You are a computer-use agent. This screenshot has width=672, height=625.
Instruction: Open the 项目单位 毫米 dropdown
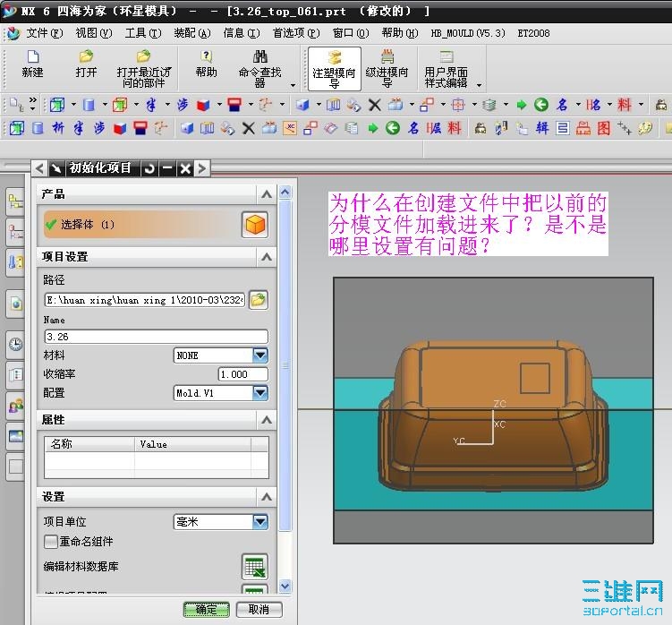[x=260, y=522]
